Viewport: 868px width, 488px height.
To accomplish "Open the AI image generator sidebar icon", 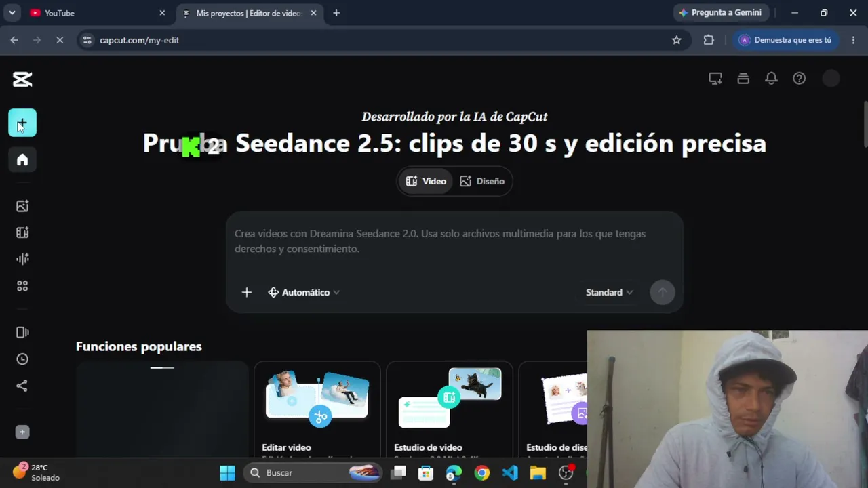I will click(22, 206).
